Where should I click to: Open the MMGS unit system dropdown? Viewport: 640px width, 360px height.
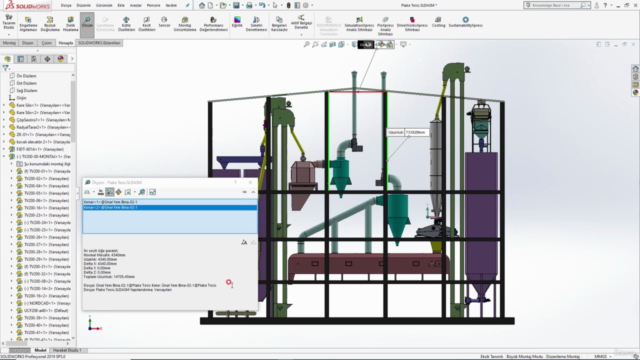click(603, 356)
